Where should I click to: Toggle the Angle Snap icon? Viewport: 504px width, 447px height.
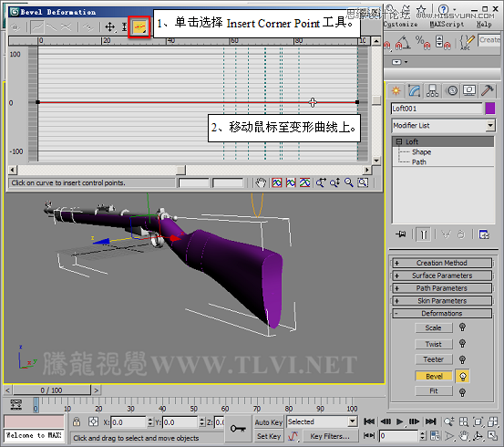click(x=404, y=42)
